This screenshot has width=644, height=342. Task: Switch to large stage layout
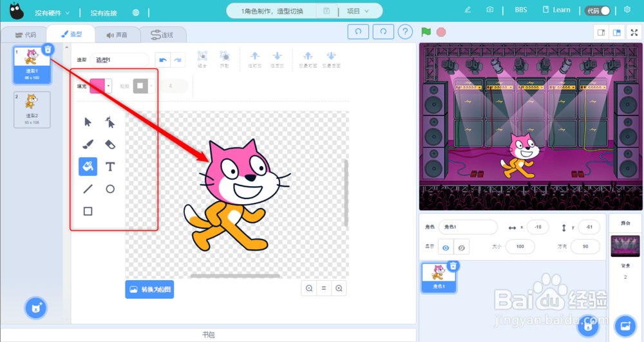[x=617, y=32]
